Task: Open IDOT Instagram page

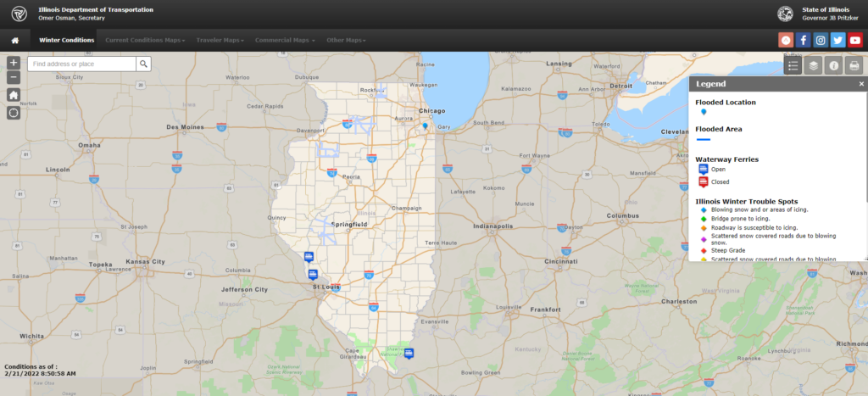Action: (x=821, y=40)
